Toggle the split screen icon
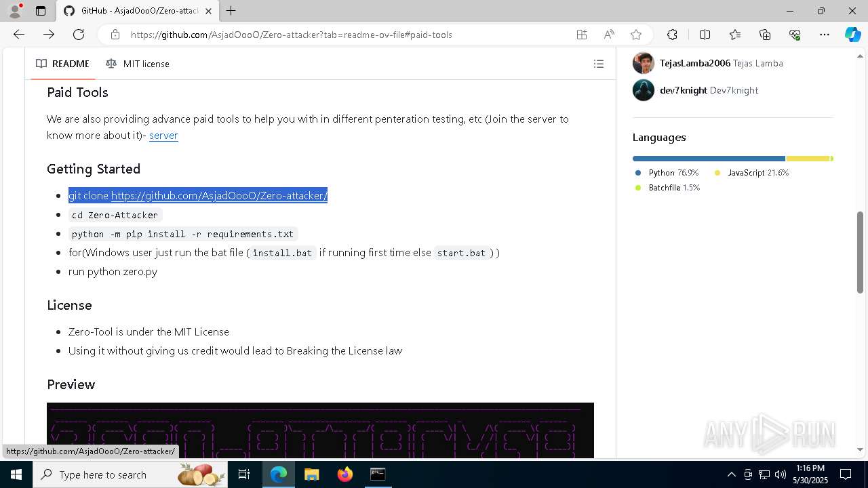Image resolution: width=868 pixels, height=488 pixels. point(705,35)
